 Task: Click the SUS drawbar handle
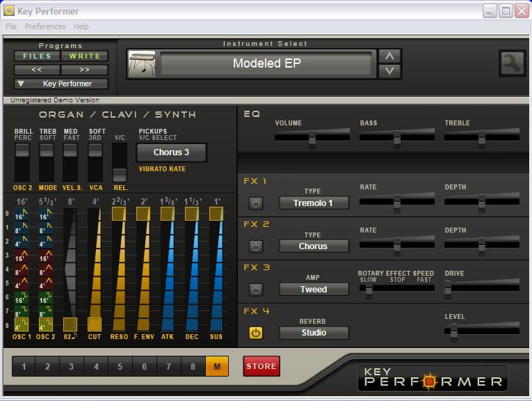216,214
